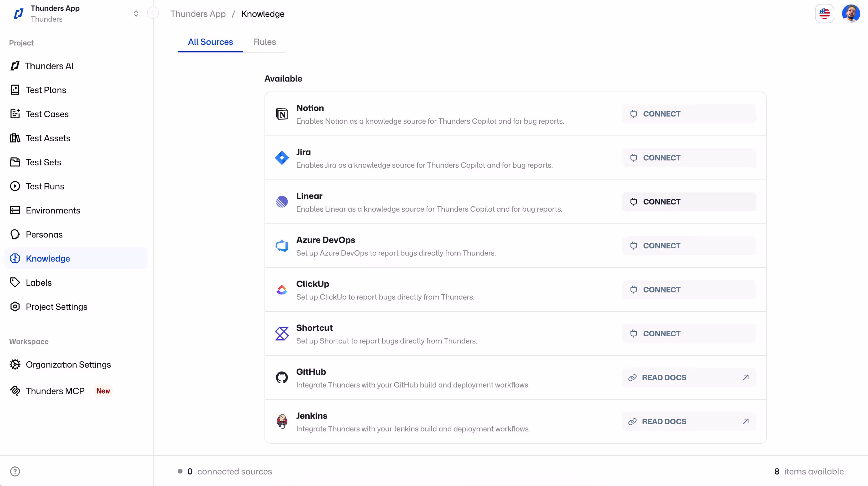
Task: Click the Personas head icon
Action: pyautogui.click(x=15, y=234)
